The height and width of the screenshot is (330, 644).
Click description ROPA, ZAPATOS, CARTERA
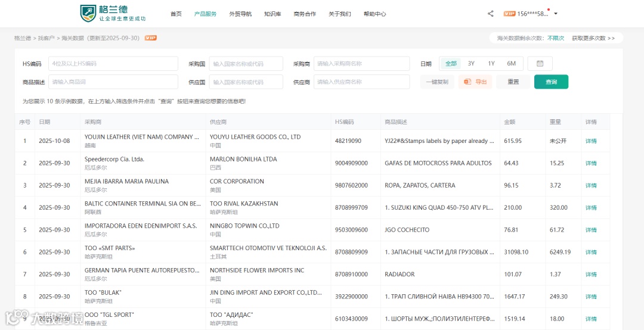click(420, 185)
